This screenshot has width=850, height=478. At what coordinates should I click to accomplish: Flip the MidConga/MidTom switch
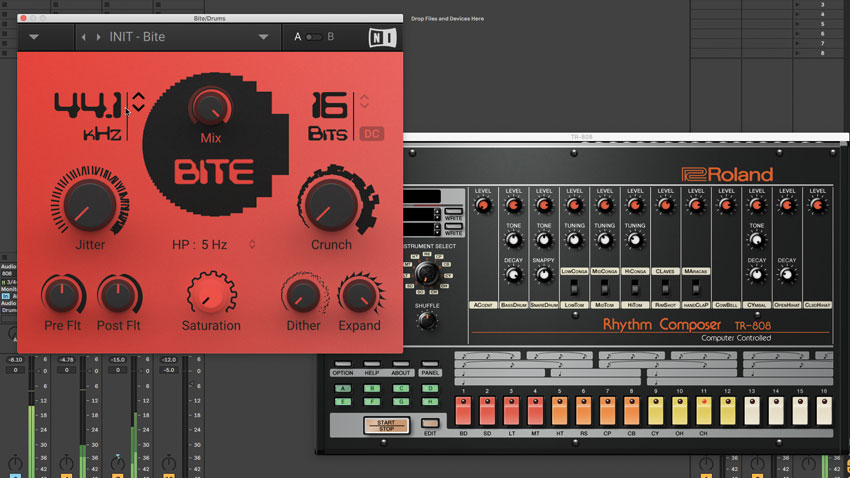click(604, 287)
